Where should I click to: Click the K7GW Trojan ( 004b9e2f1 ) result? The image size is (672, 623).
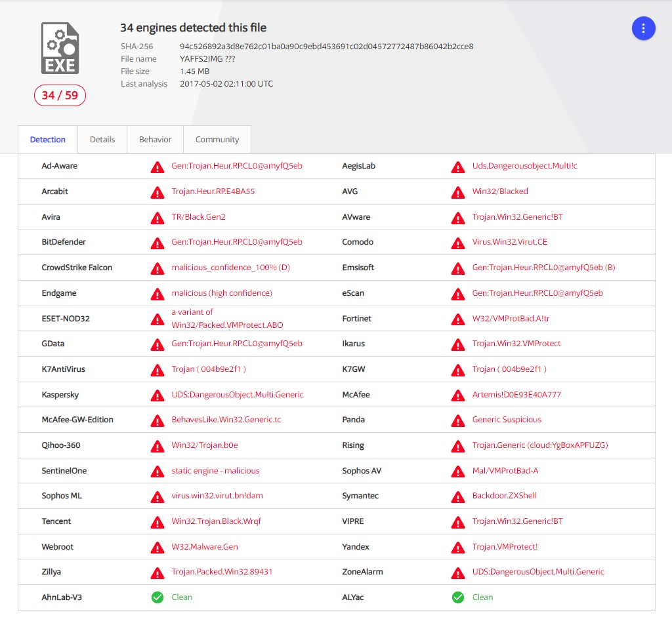click(509, 369)
